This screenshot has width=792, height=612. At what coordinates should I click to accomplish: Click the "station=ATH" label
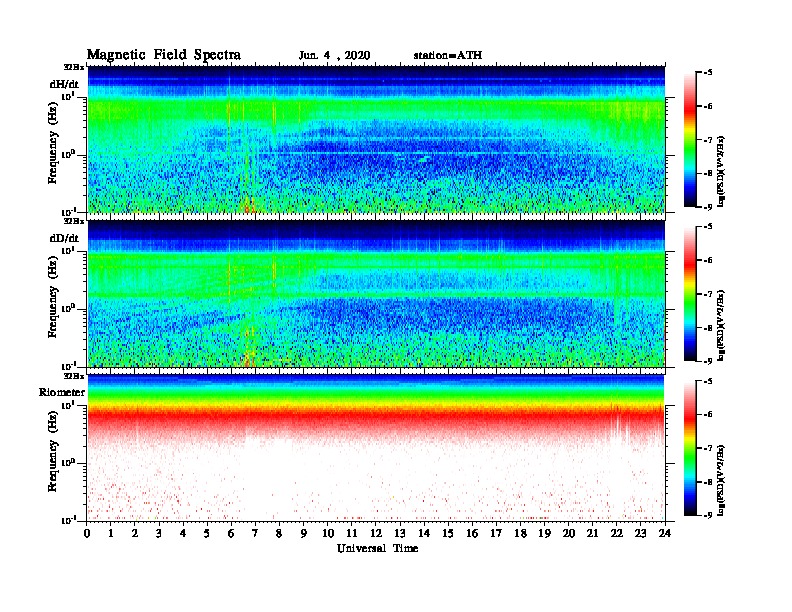(x=448, y=55)
